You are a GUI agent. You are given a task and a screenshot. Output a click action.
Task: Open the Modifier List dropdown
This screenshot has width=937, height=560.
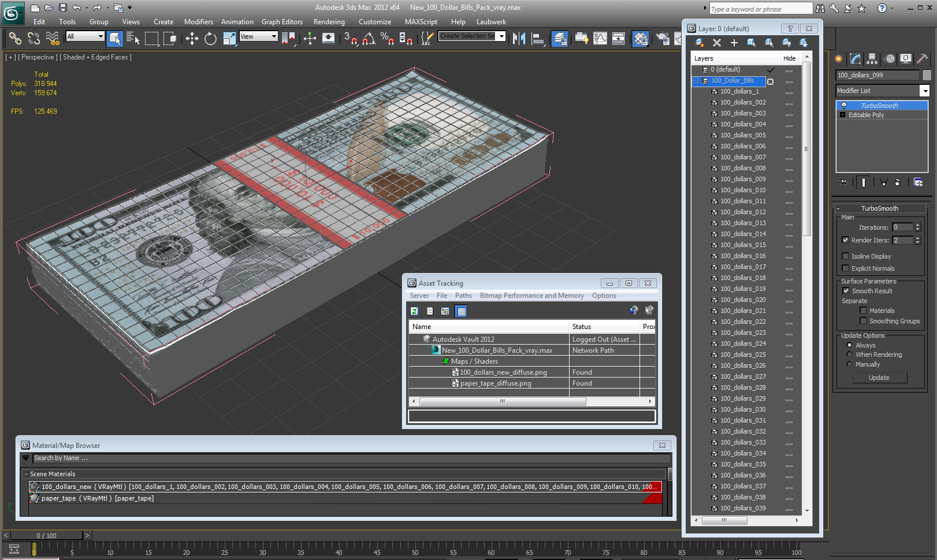924,91
